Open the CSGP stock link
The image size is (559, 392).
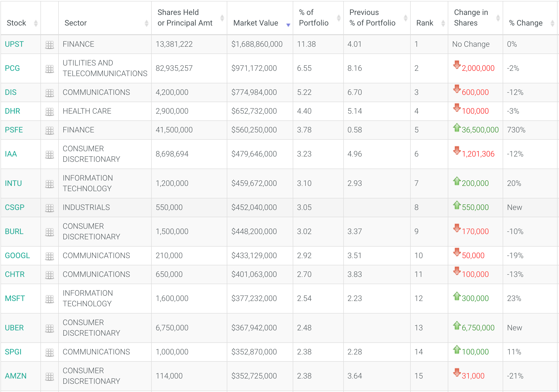pos(15,207)
